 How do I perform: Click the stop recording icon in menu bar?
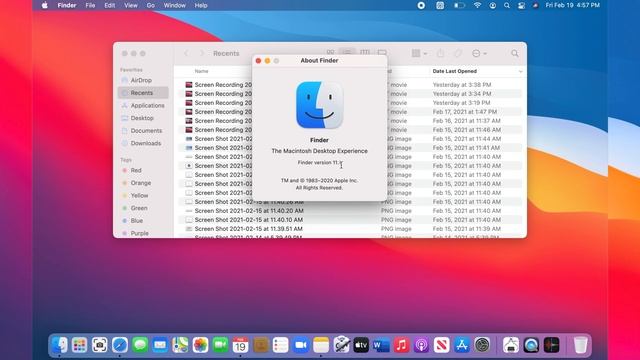pyautogui.click(x=421, y=5)
